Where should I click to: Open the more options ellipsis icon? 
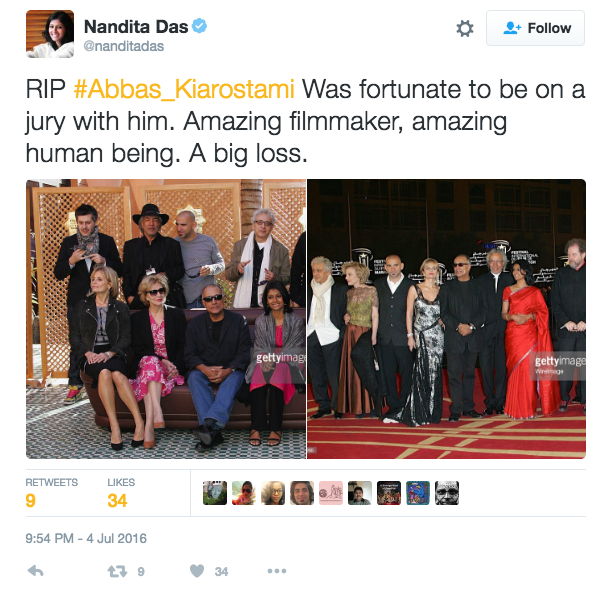click(277, 571)
